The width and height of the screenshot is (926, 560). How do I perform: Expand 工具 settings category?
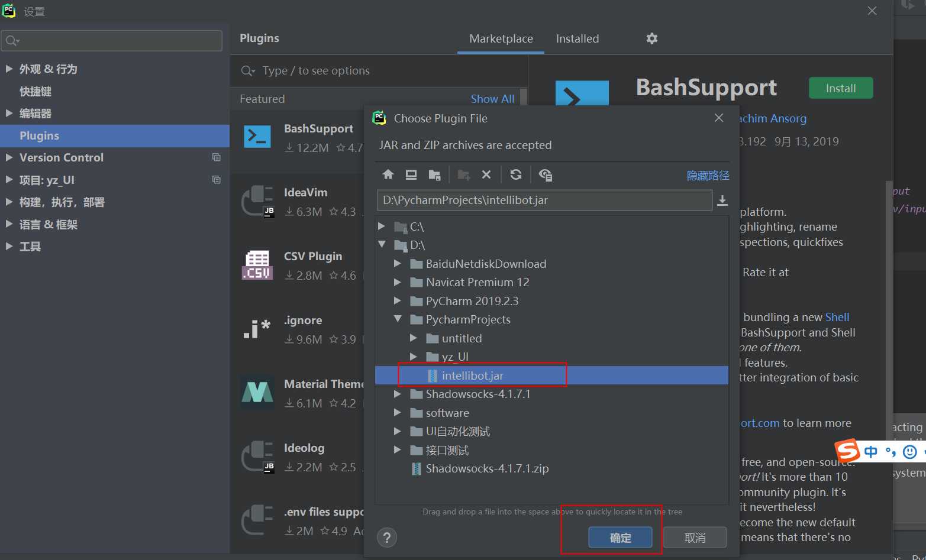(x=9, y=246)
